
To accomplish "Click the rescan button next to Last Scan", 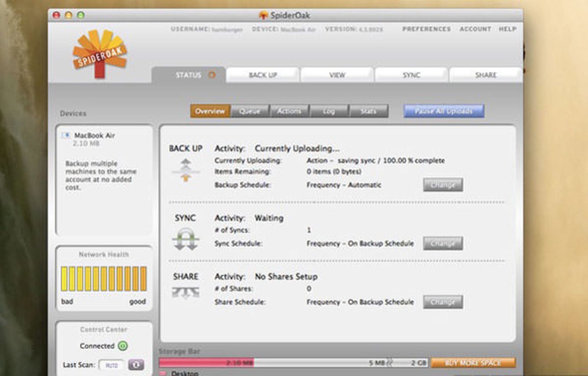I will pyautogui.click(x=136, y=365).
